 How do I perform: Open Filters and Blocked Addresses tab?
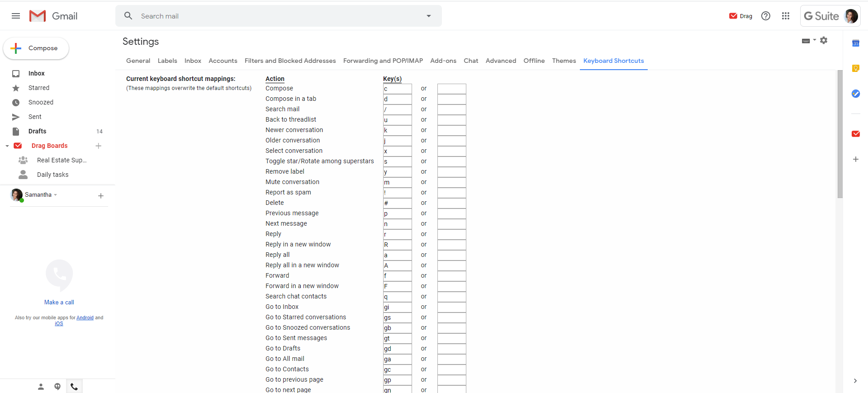(290, 61)
